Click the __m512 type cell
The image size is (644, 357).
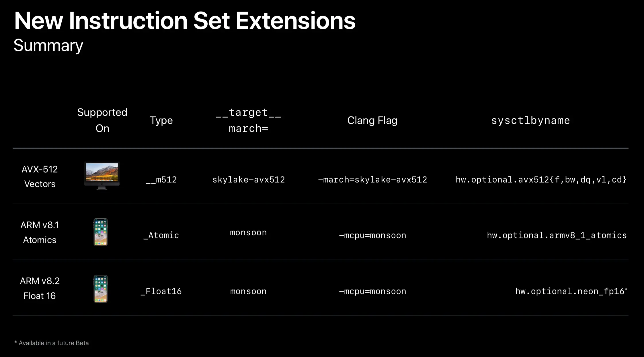point(161,180)
